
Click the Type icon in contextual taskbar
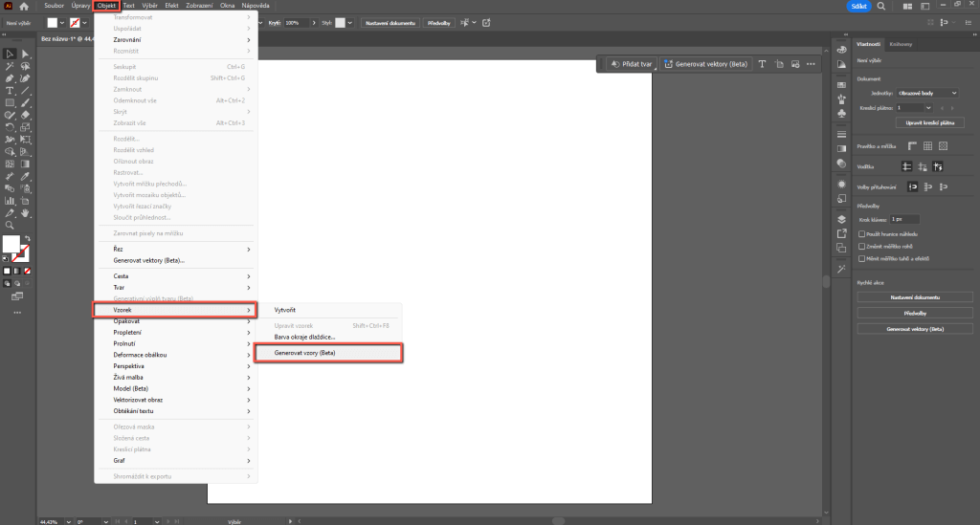[762, 64]
